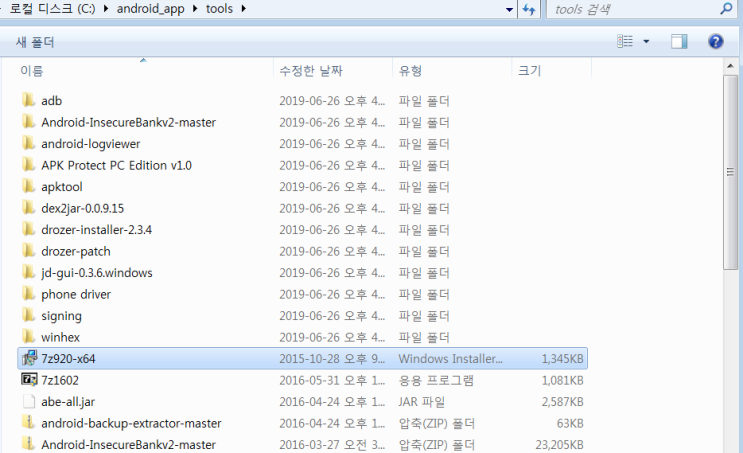Click the 1,345KB size value

pos(562,359)
